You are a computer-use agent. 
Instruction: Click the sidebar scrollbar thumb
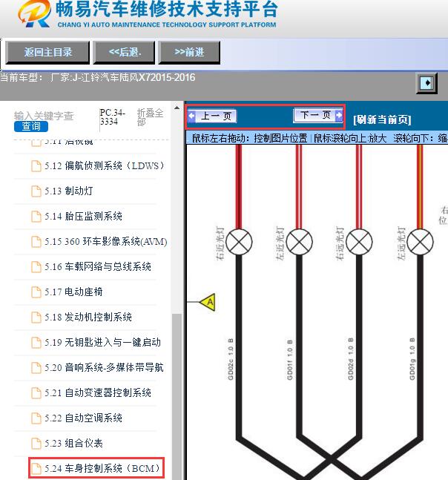[177, 397]
